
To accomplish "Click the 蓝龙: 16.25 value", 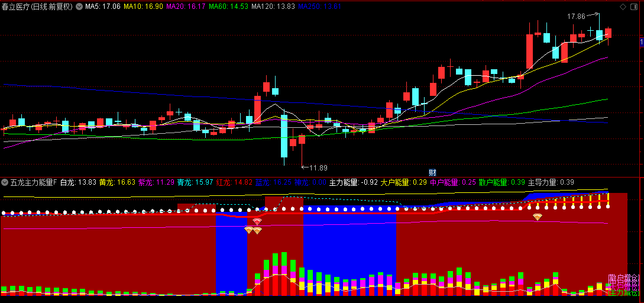I will point(273,182).
